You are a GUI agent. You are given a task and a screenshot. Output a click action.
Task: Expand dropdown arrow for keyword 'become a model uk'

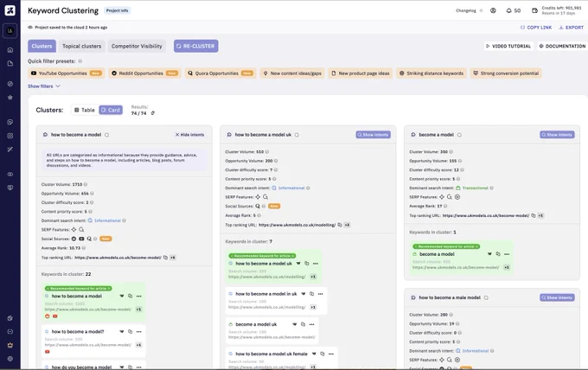[x=295, y=324]
